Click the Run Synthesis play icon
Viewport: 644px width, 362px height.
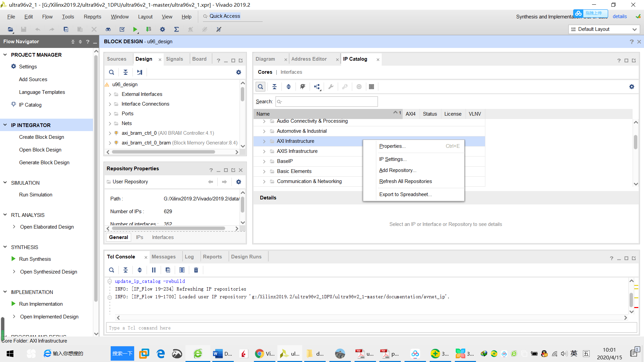[14, 259]
